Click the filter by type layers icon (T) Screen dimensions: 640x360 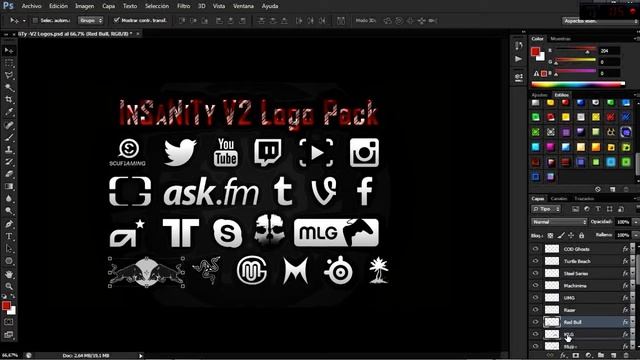598,209
